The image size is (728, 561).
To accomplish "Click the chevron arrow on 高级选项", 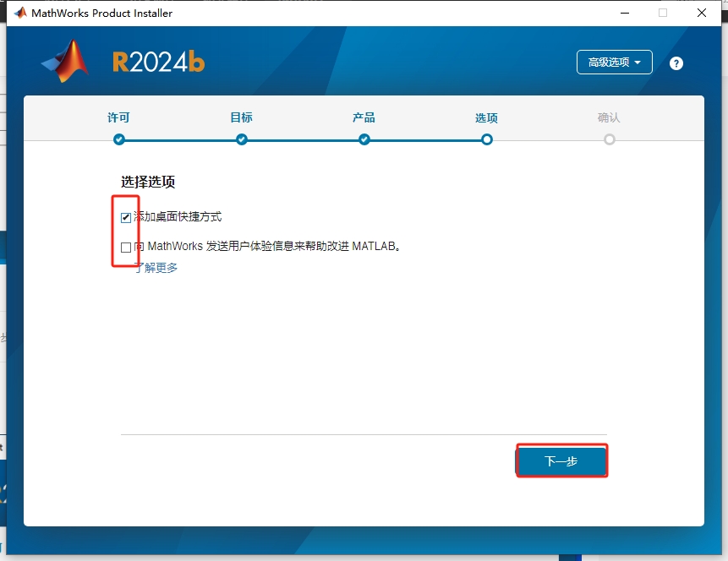I will click(x=638, y=62).
